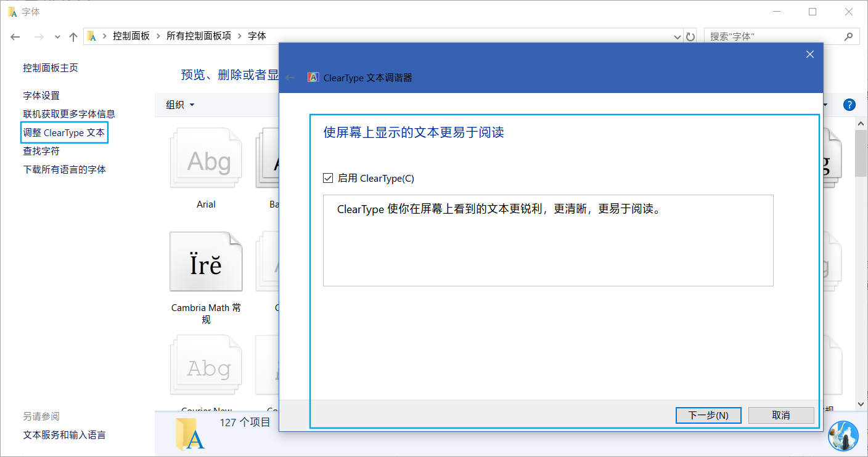Open the recent locations dropdown arrow
This screenshot has width=868, height=457.
pos(57,37)
